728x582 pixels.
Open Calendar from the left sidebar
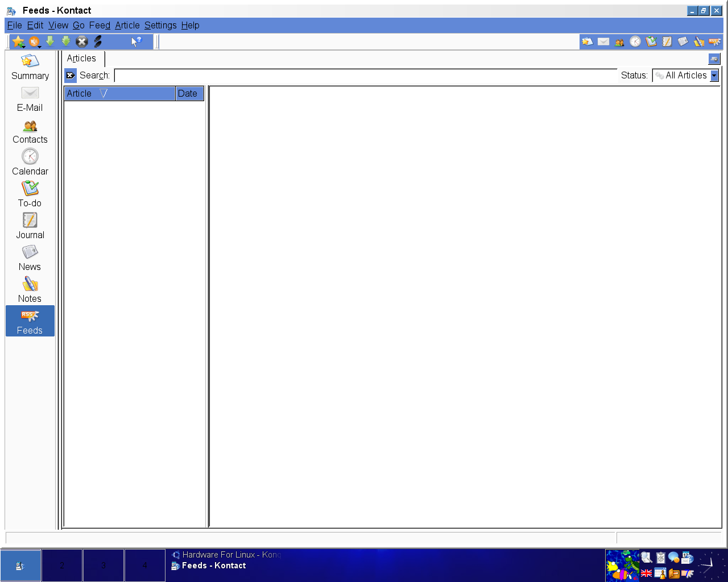[30, 163]
